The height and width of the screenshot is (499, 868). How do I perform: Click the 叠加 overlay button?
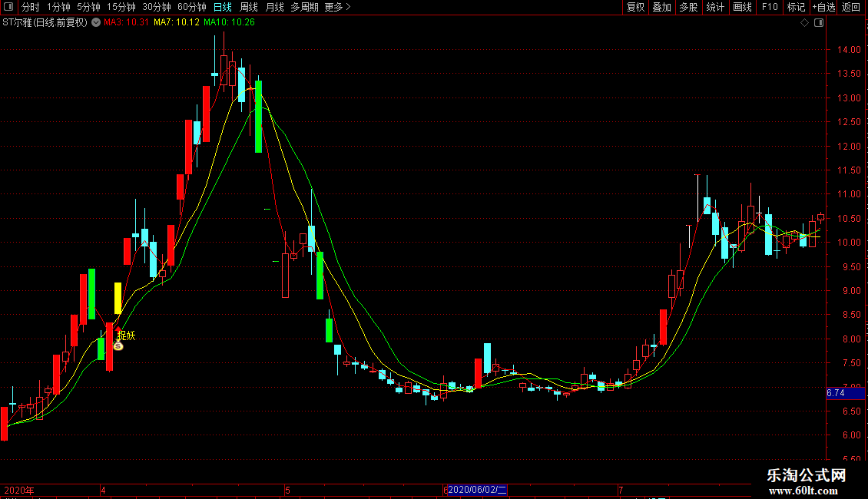pyautogui.click(x=661, y=7)
